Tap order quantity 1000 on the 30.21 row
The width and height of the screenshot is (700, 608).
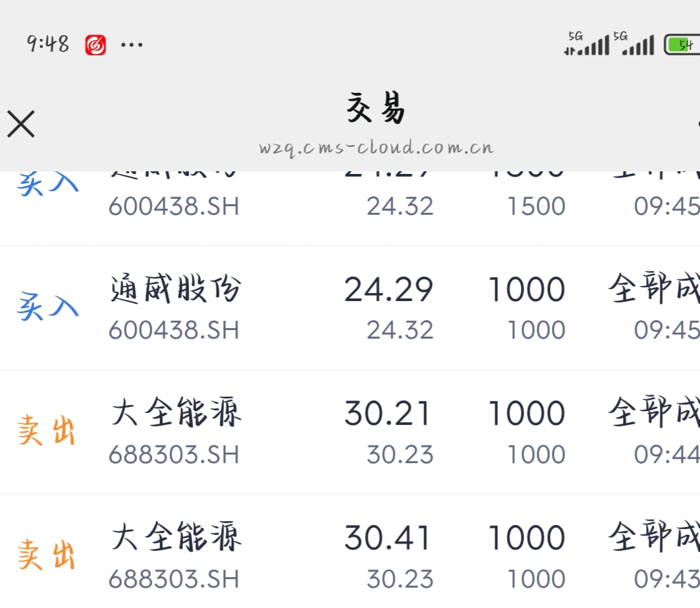click(527, 413)
